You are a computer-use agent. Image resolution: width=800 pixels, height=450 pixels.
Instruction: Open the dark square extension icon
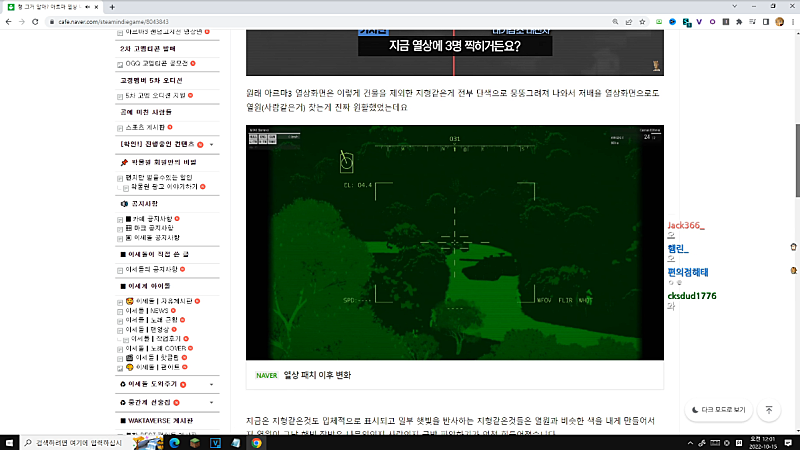click(726, 22)
